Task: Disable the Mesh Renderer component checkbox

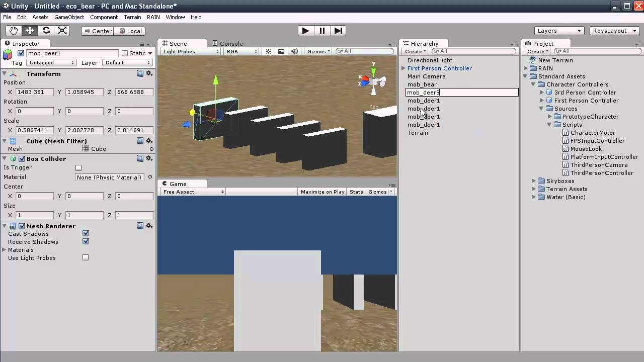Action: (22, 226)
